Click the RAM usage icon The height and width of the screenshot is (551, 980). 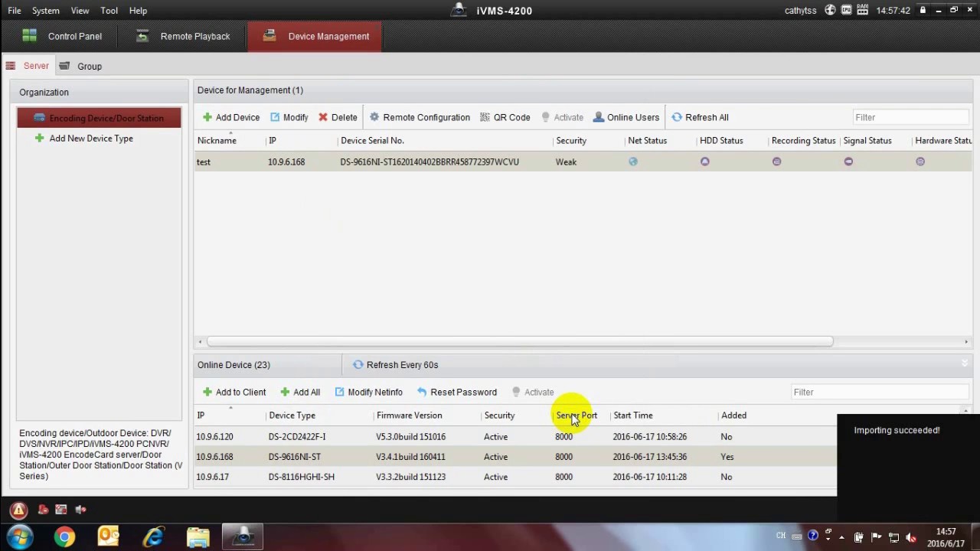pyautogui.click(x=864, y=11)
